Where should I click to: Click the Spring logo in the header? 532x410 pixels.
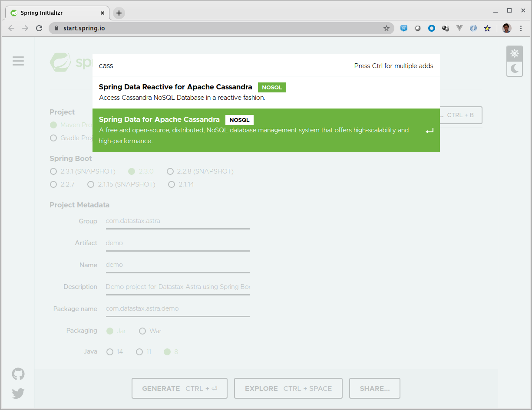click(70, 62)
